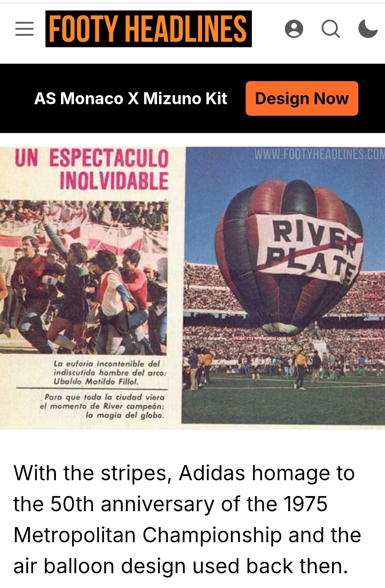Click the year 1975 in the paragraph
385x588 pixels.
tap(305, 504)
